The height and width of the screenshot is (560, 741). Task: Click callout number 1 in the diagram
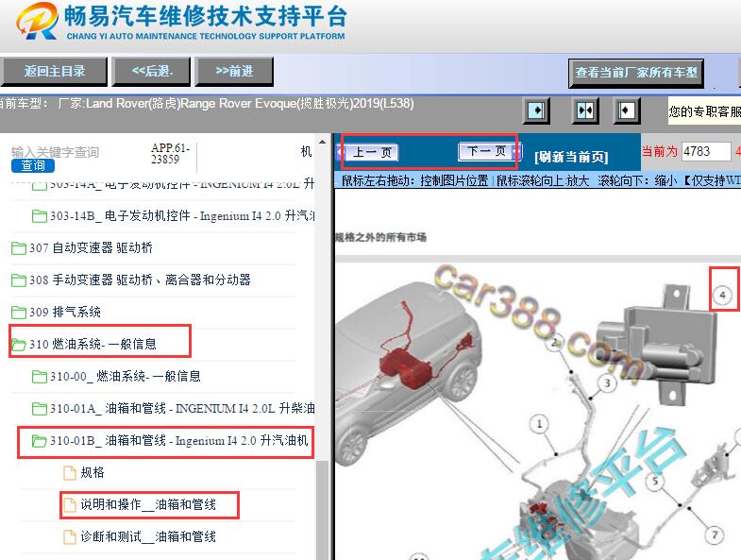pos(539,424)
